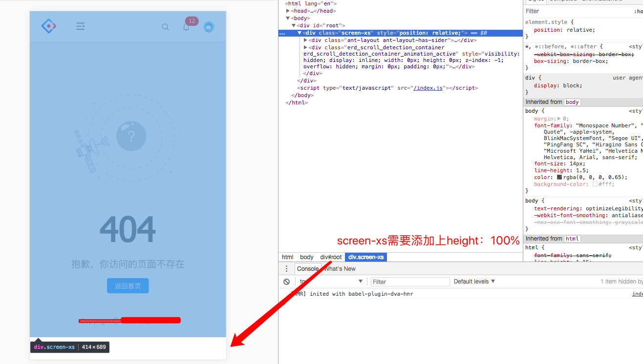Image resolution: width=643 pixels, height=364 pixels.
Task: Click the html tag in Inherited from
Action: pos(572,239)
